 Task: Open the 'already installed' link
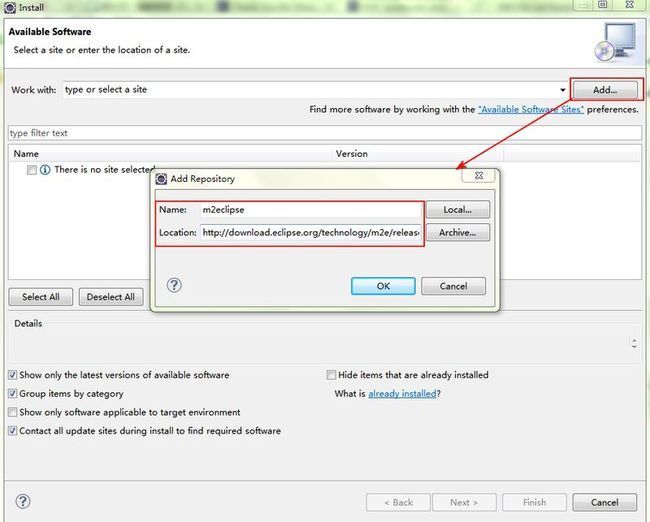402,393
